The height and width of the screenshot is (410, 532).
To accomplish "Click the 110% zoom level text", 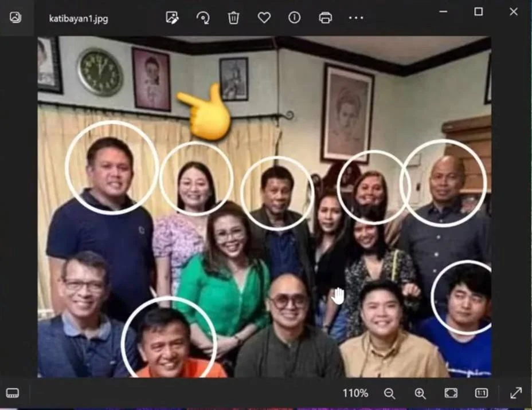I will point(355,393).
